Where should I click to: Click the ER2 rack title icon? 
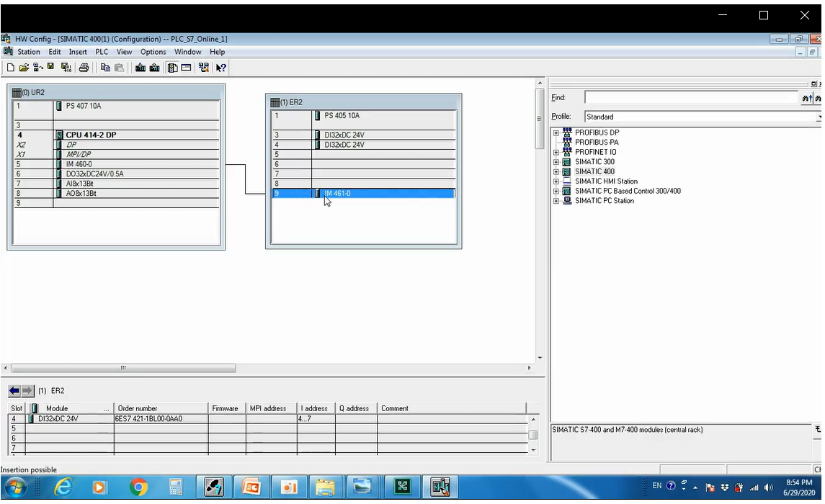pos(275,102)
